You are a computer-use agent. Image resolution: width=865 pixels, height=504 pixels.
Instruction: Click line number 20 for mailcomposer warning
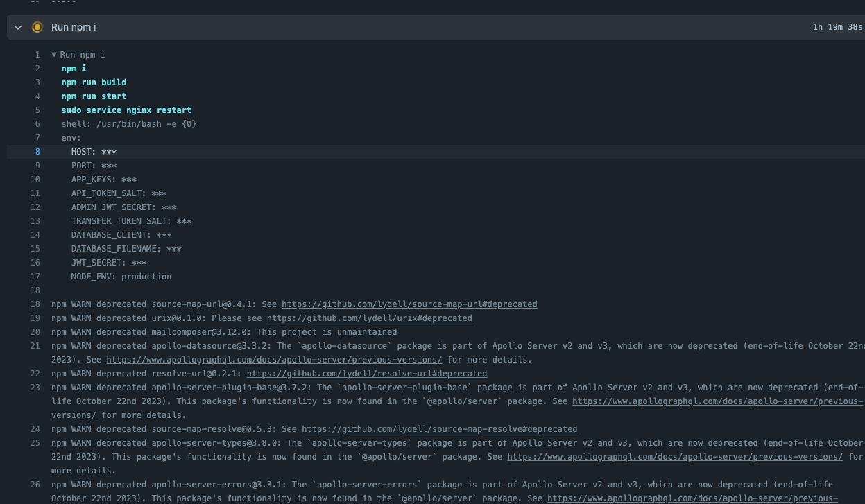(x=35, y=332)
